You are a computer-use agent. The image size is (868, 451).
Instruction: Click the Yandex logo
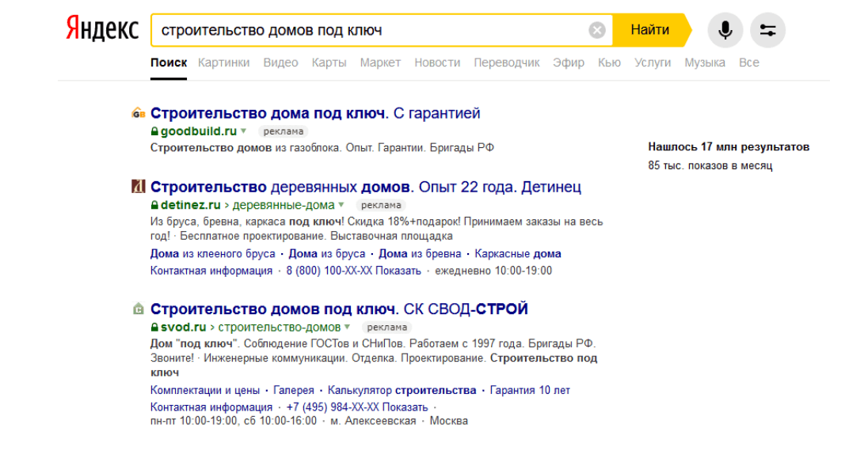pyautogui.click(x=101, y=30)
